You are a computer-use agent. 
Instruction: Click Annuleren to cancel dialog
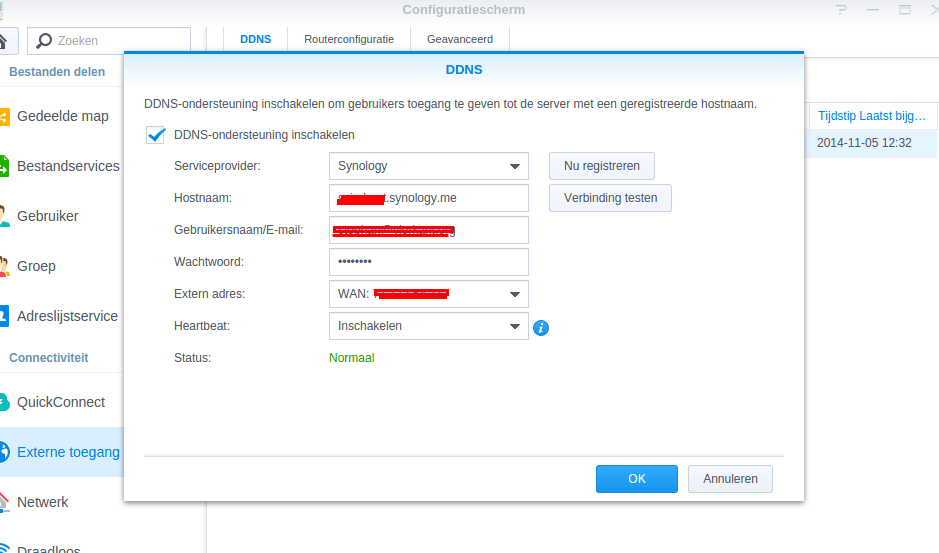click(x=730, y=479)
